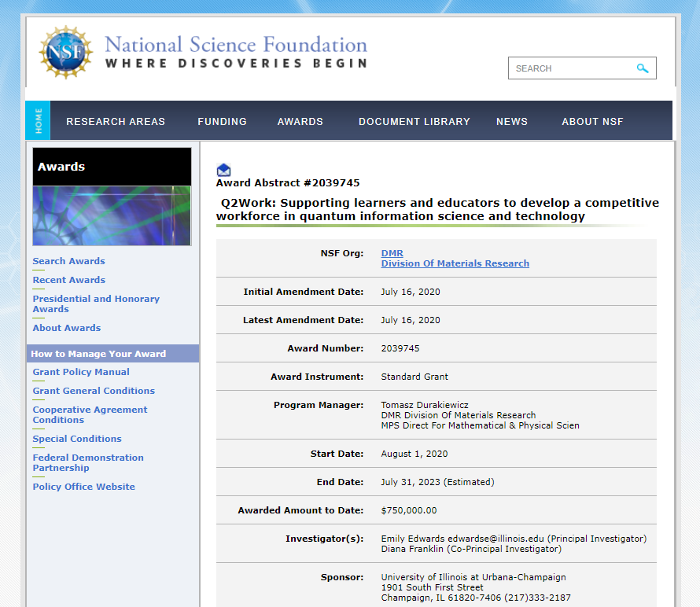Screen dimensions: 700x607
Task: Visit the Recent Awards link
Action: (68, 280)
